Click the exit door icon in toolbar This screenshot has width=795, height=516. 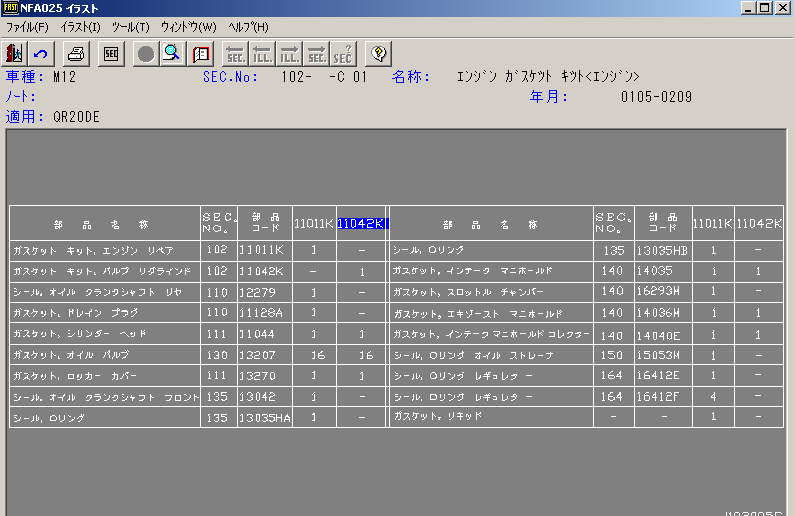pyautogui.click(x=15, y=53)
